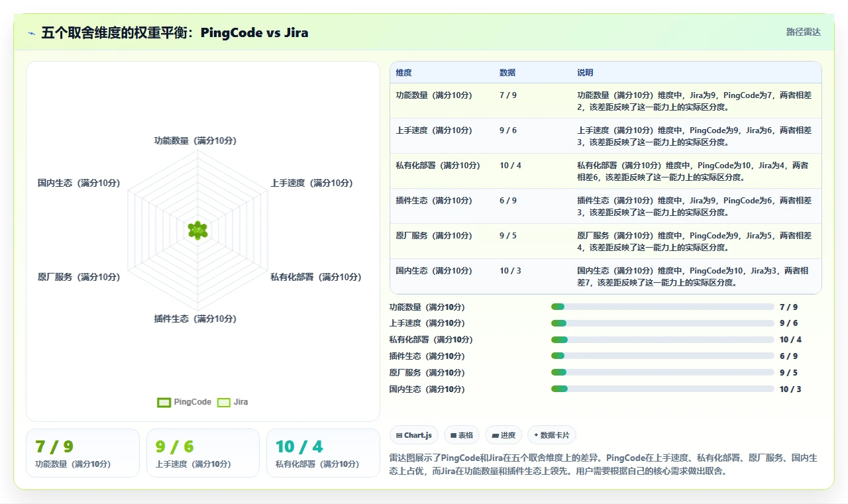Click the 上手速度 progress bar
The height and width of the screenshot is (504, 848).
coord(662,323)
